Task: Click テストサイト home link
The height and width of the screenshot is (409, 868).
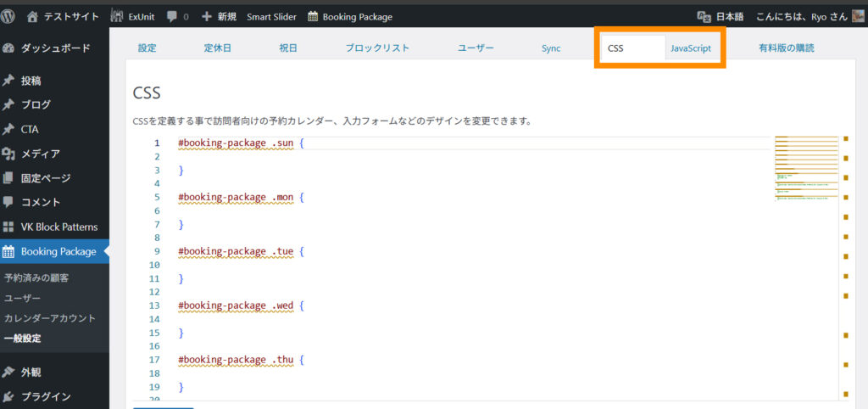Action: 69,16
